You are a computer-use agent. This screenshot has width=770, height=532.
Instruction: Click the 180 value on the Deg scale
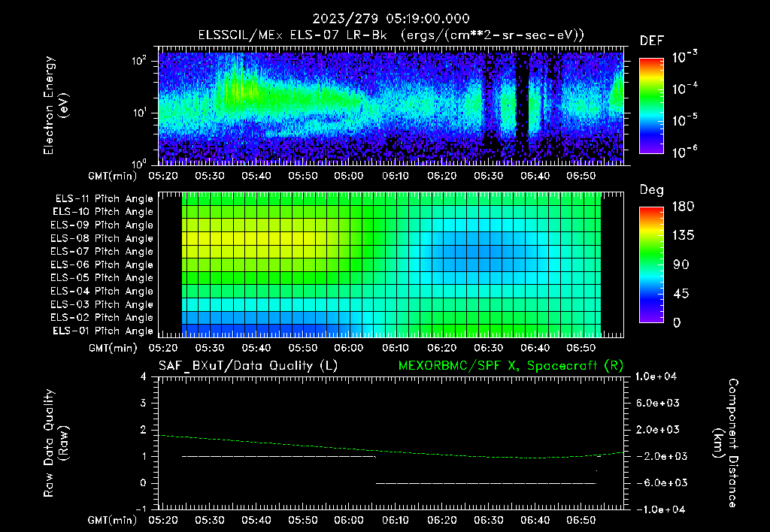tap(683, 207)
